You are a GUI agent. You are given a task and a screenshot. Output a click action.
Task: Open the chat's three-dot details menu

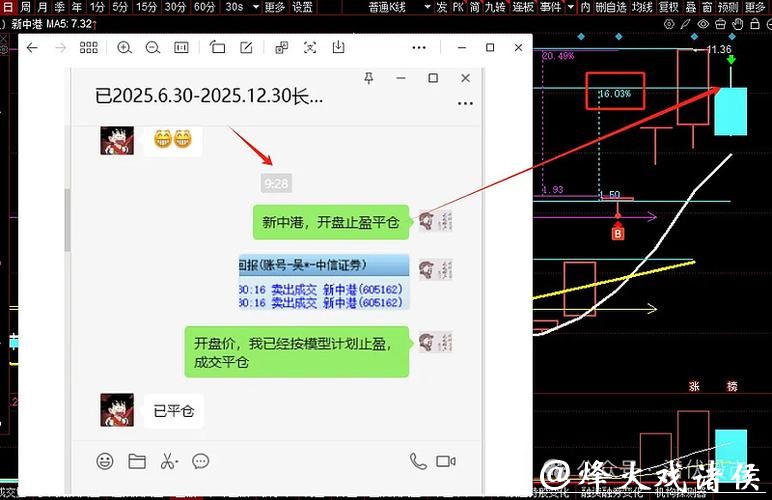tap(465, 103)
